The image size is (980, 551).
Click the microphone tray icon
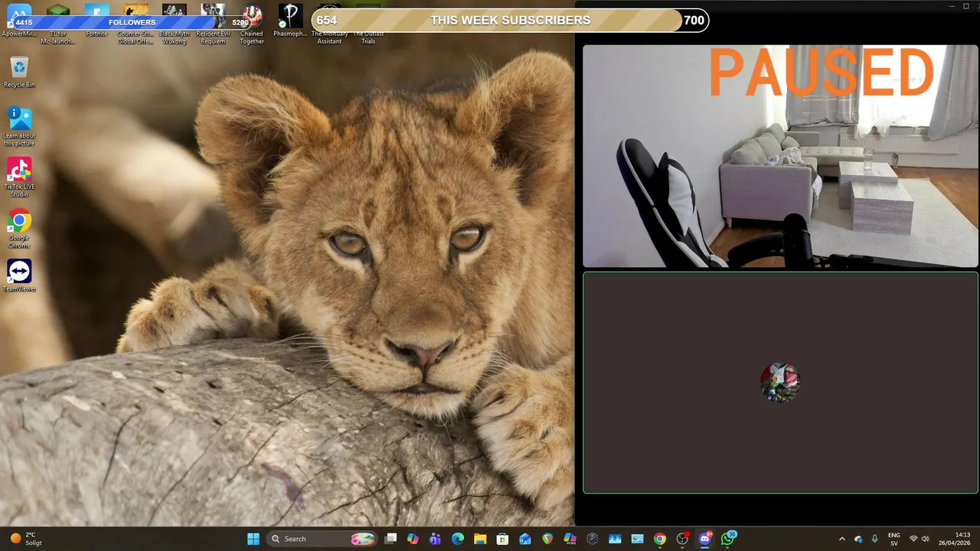874,539
